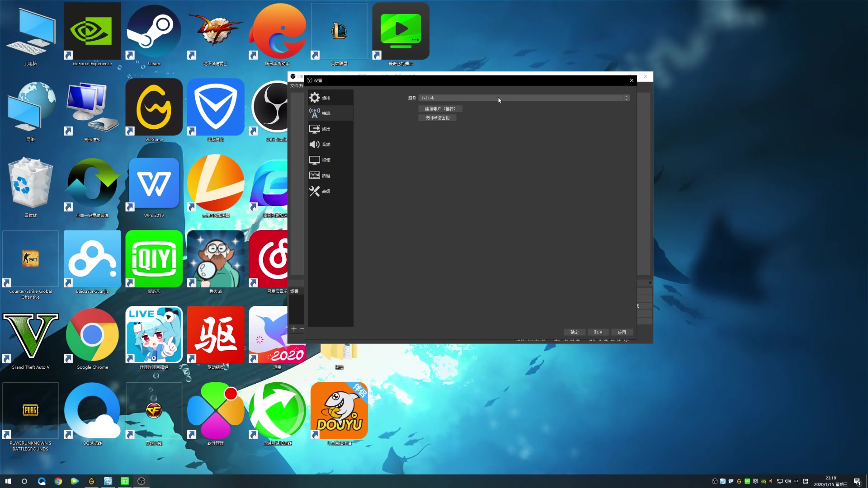Select the BaiduYunGuanjia desktop icon

point(92,263)
